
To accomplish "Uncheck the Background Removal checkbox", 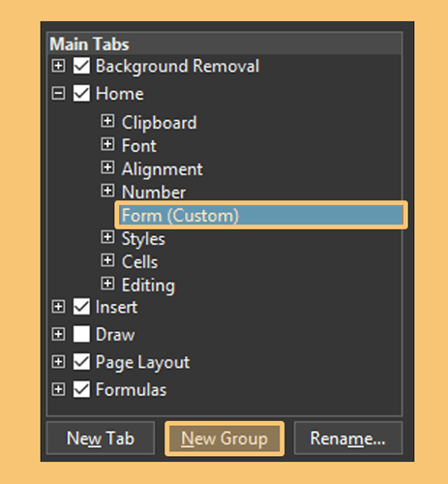I will pyautogui.click(x=81, y=66).
